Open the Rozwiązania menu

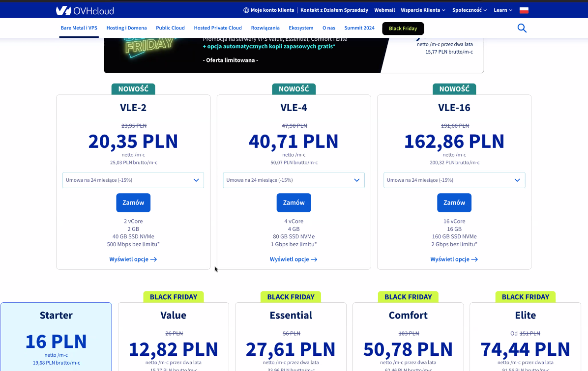[265, 28]
